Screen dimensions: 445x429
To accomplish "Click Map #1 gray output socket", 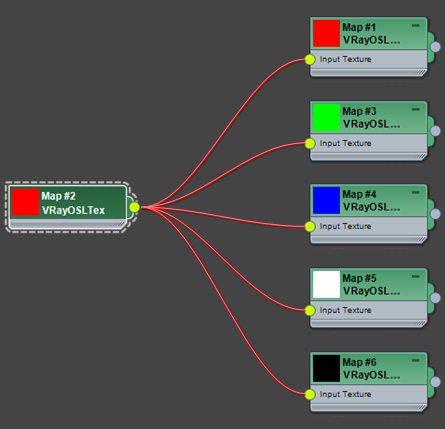I will tap(435, 47).
